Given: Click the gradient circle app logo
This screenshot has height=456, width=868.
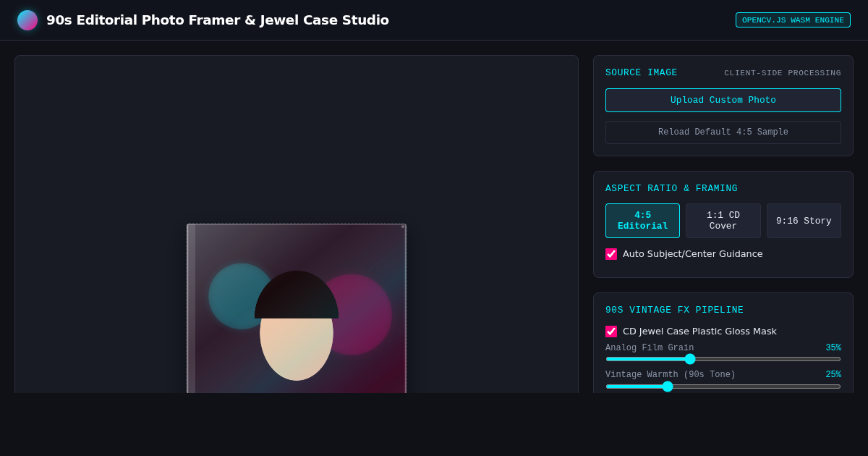Looking at the screenshot, I should pos(27,20).
